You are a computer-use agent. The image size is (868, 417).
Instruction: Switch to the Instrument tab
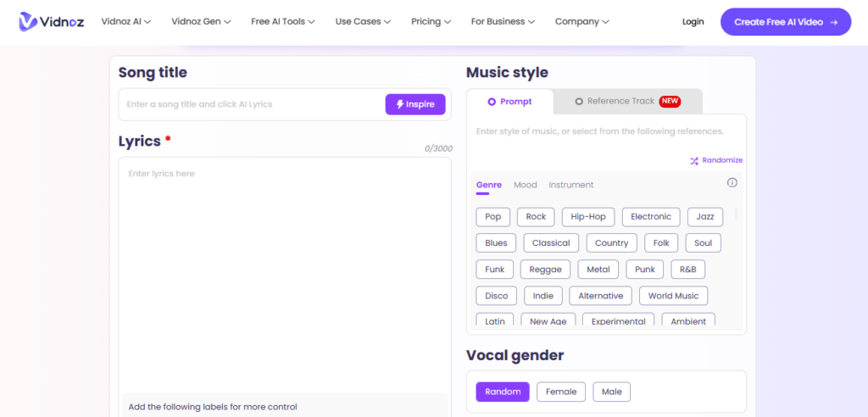click(571, 185)
